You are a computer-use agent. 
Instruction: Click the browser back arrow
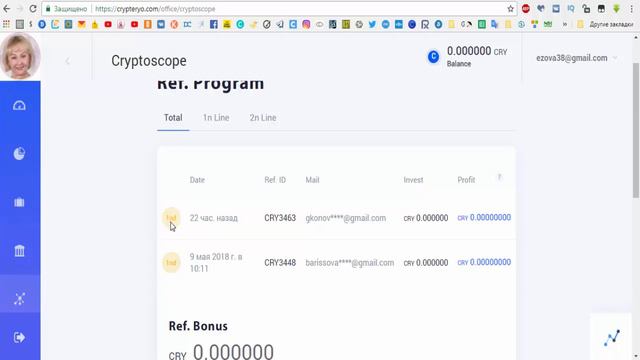tap(7, 9)
